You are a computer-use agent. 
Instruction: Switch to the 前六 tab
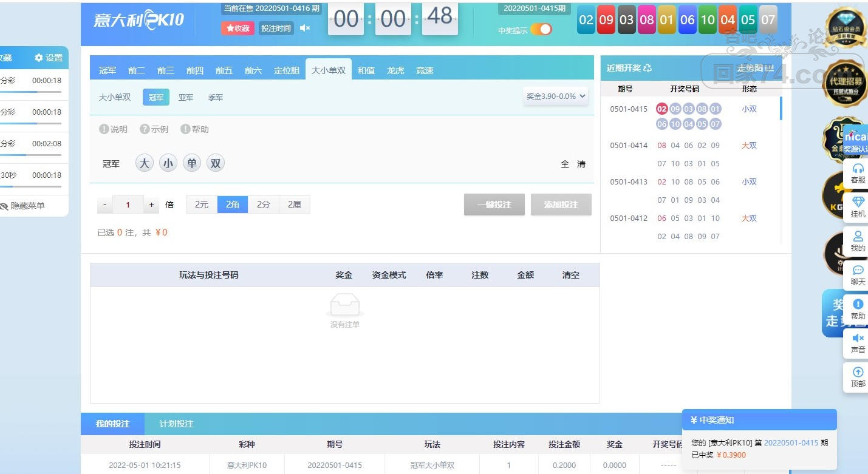click(253, 70)
